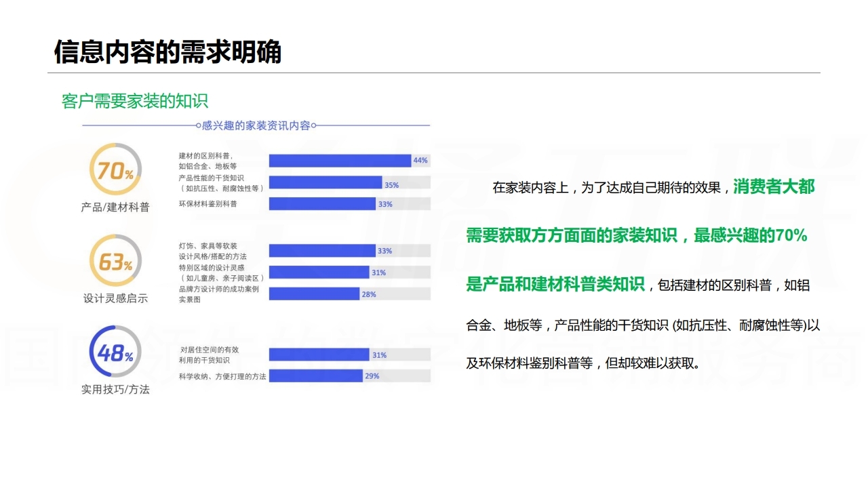Select the label 产品/建材科普
The width and height of the screenshot is (868, 488).
[115, 207]
